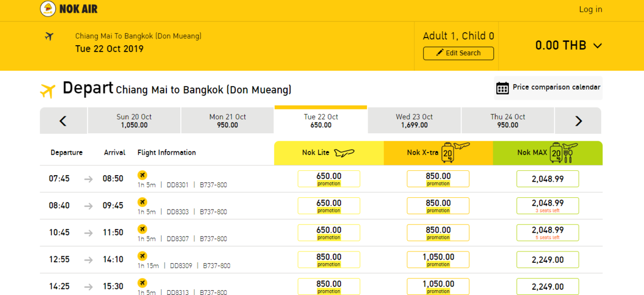
Task: Choose Nok X-tra 850.00 for 08:40 flight
Action: click(x=438, y=206)
